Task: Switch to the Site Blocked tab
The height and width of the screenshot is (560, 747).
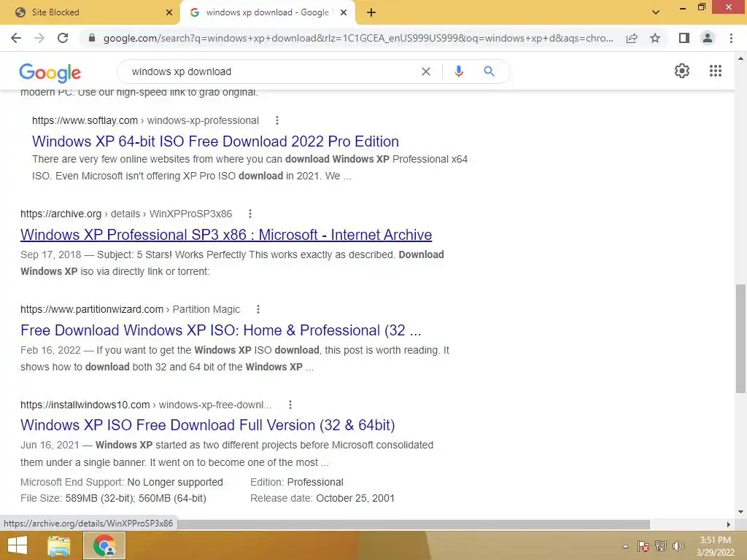Action: pyautogui.click(x=90, y=12)
